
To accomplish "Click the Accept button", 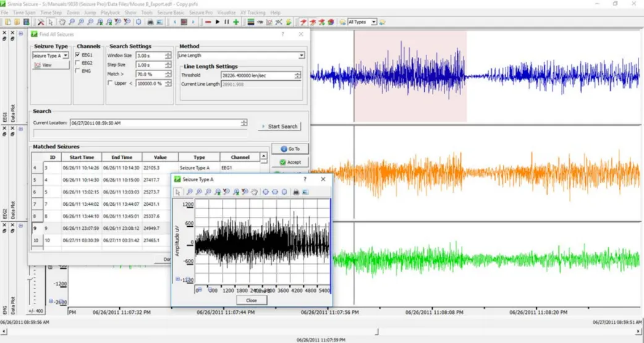I will click(290, 163).
